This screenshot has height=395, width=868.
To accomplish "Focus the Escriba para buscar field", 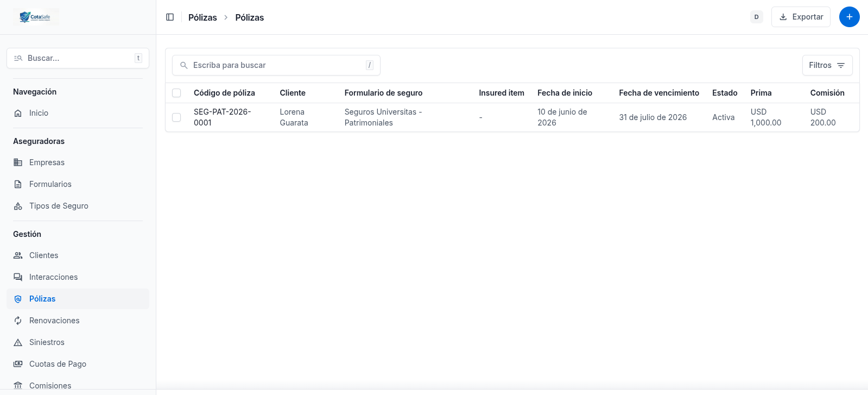I will (276, 65).
